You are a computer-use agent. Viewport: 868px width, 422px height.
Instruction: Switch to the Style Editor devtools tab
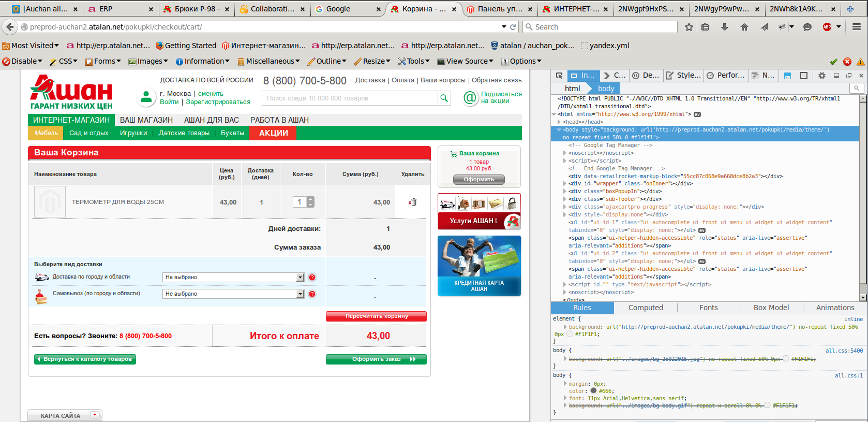coord(683,76)
